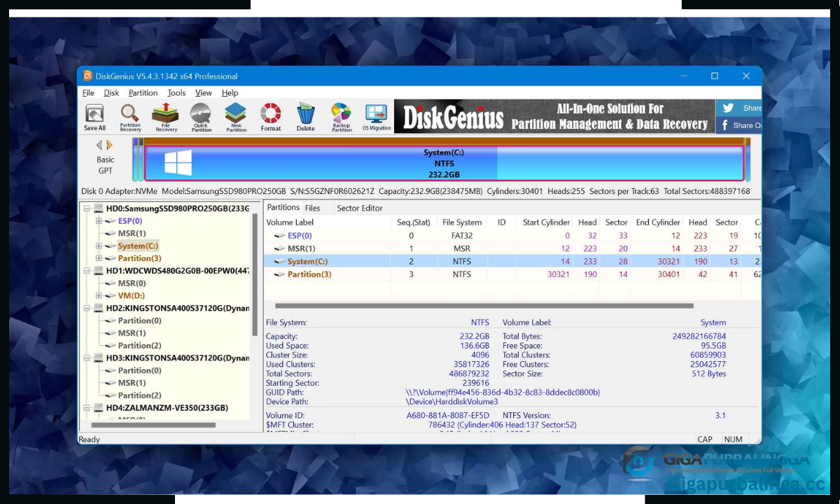Viewport: 840px width, 504px height.
Task: Click the Windows logo on the disk map
Action: pos(178,163)
